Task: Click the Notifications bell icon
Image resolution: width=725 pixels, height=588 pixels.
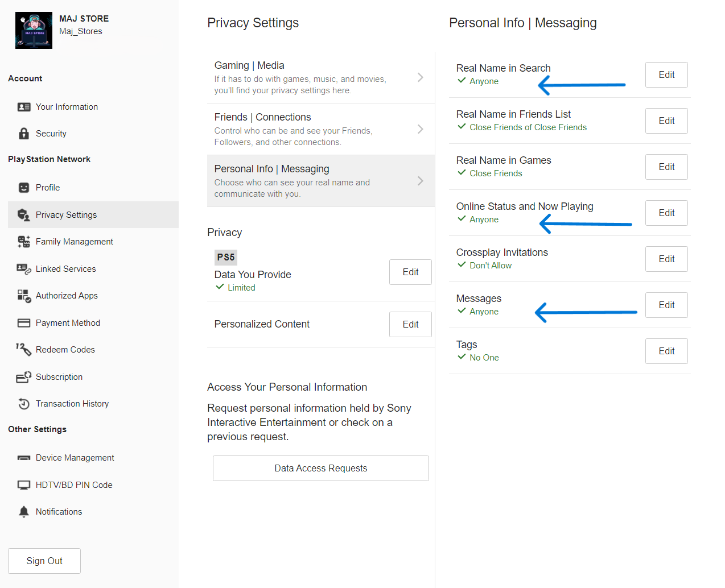Action: (x=24, y=512)
